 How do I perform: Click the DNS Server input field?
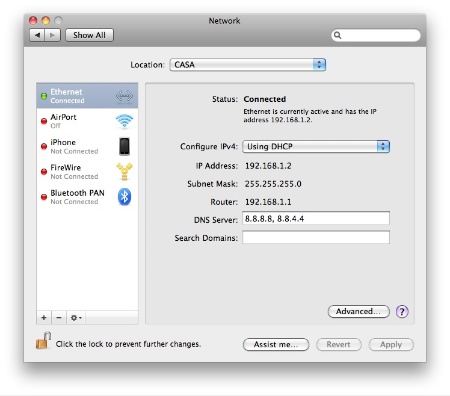point(316,219)
